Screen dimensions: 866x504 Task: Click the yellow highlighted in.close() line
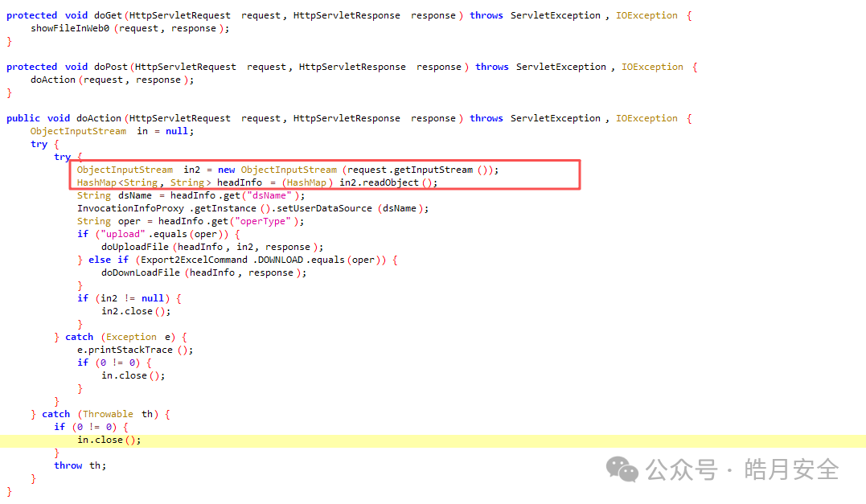pyautogui.click(x=109, y=440)
